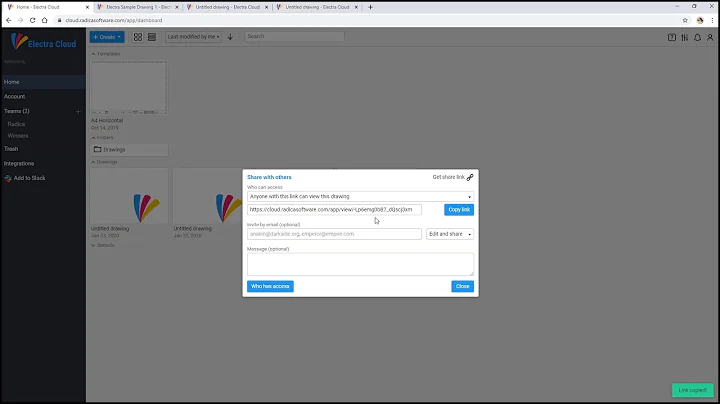Click the Copy link button
Image resolution: width=720 pixels, height=404 pixels.
(x=459, y=210)
